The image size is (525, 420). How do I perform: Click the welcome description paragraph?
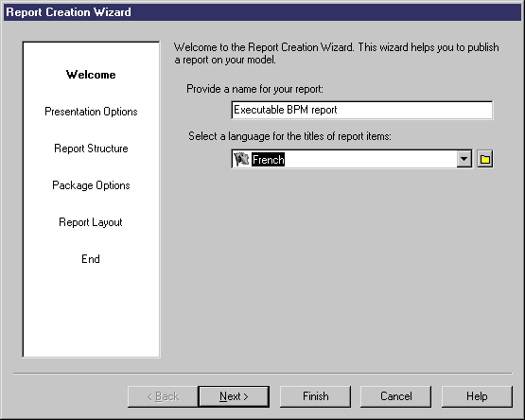point(336,54)
